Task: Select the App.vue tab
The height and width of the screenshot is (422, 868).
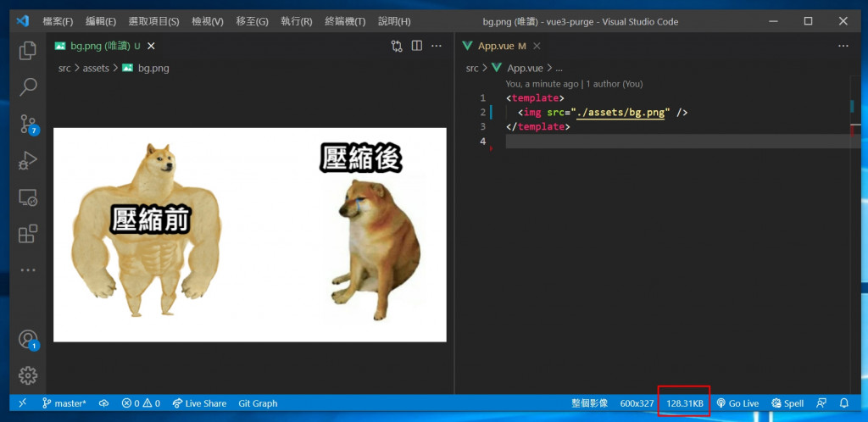Action: [x=502, y=46]
